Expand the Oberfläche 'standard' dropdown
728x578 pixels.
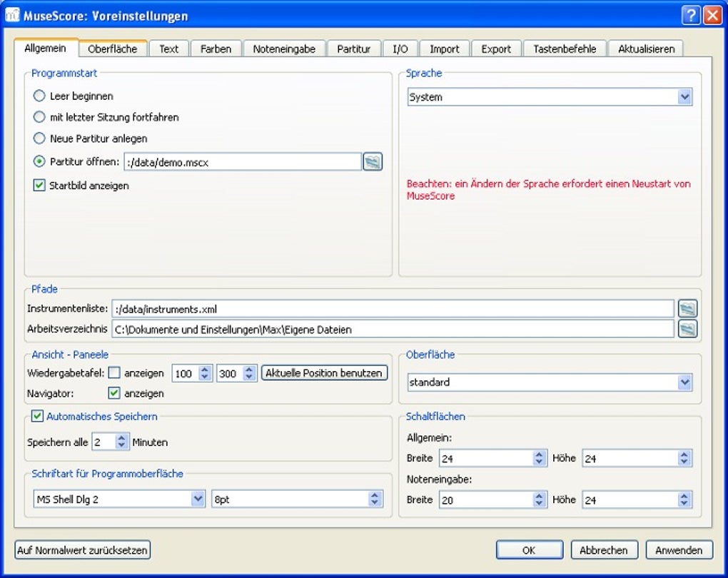coord(684,382)
